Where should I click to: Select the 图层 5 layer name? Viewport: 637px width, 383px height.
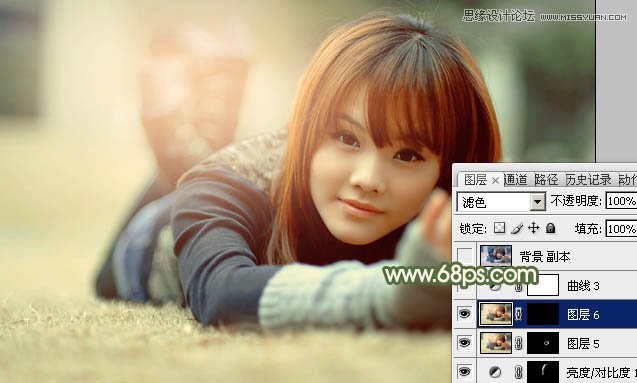coord(583,344)
